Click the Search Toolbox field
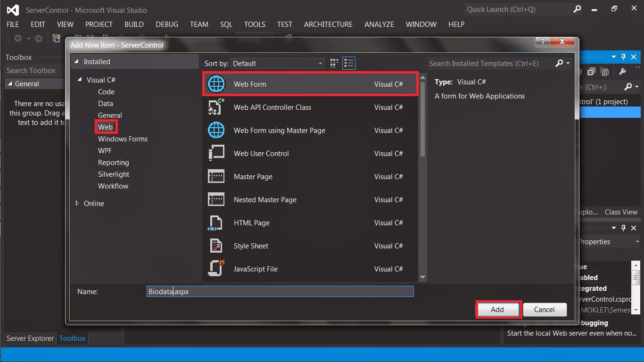644x362 pixels. [x=34, y=71]
